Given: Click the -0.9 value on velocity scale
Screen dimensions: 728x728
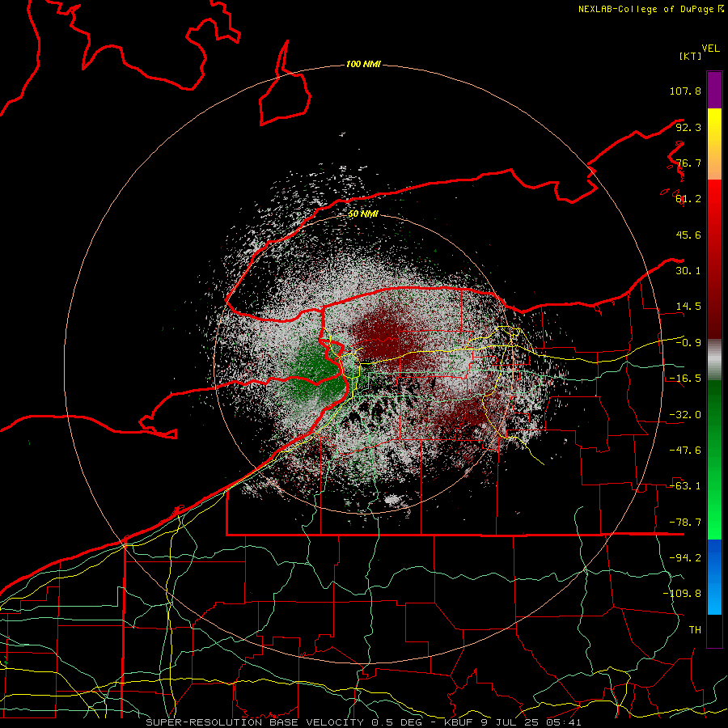Looking at the screenshot, I should (x=688, y=343).
